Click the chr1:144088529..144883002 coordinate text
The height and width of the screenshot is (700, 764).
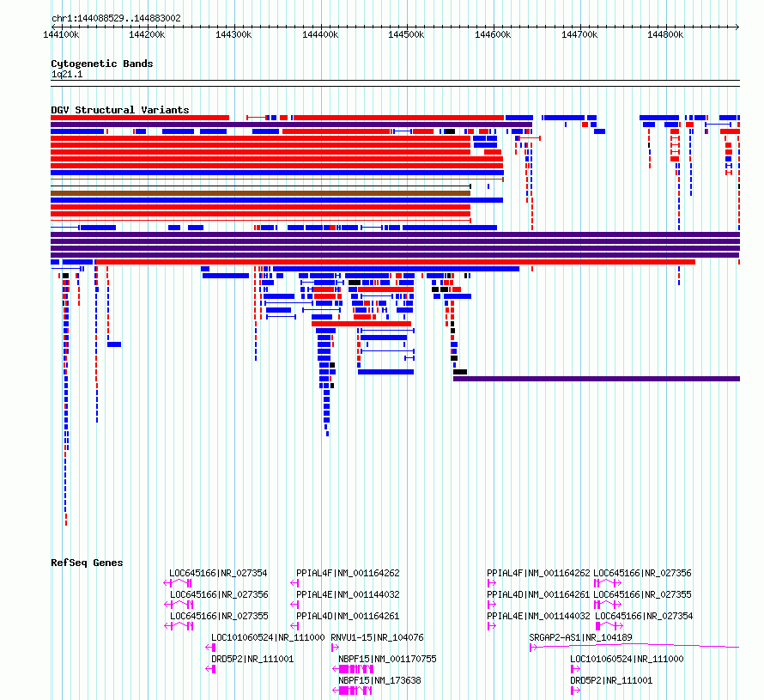(x=116, y=18)
